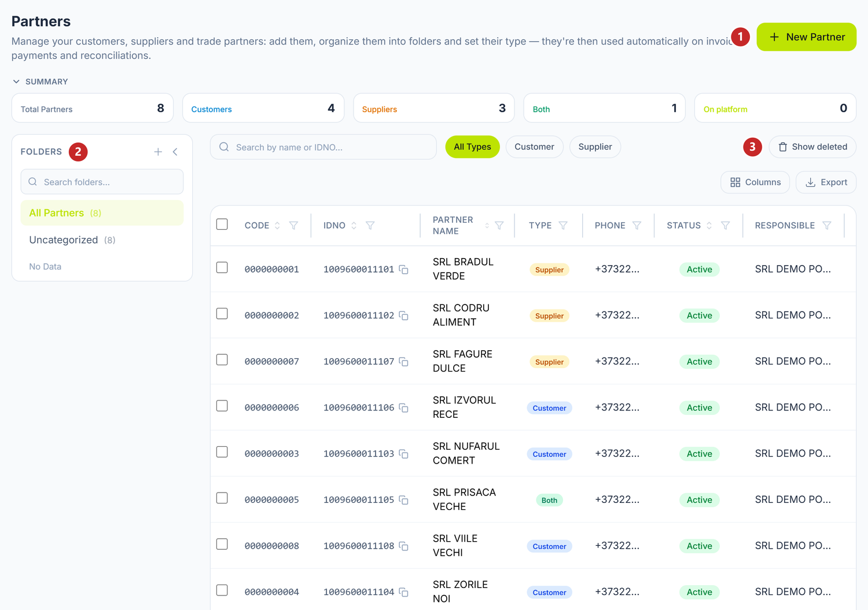Filter partners by Supplier type
Screen dimensions: 868x610
point(595,147)
